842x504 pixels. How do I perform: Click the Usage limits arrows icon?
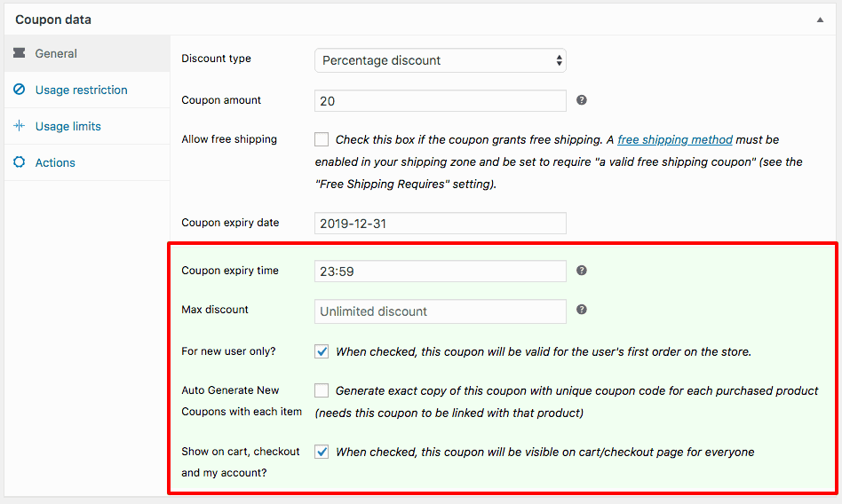20,126
